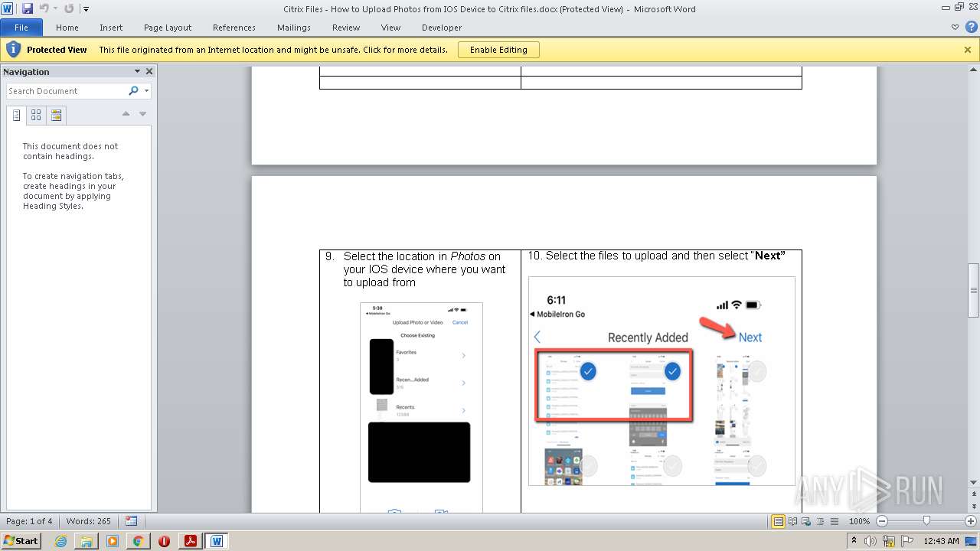This screenshot has width=980, height=551.
Task: Click the Redo icon in the title bar
Action: coord(69,8)
